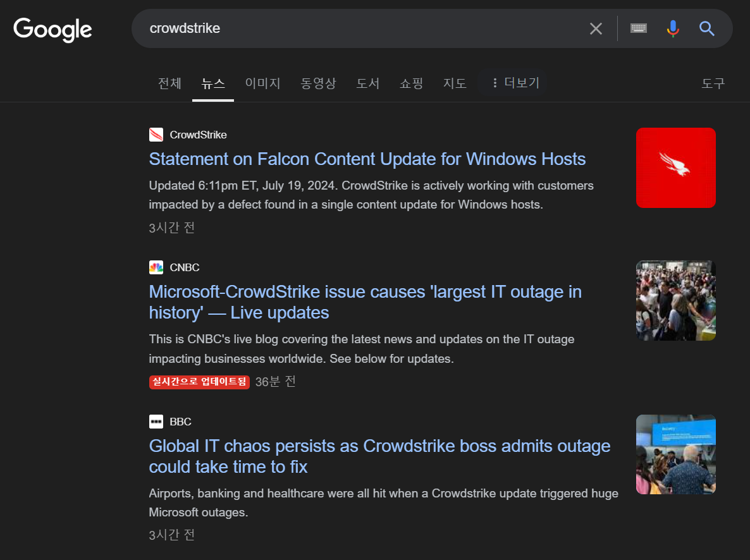Open the 지도 tab

(x=455, y=83)
